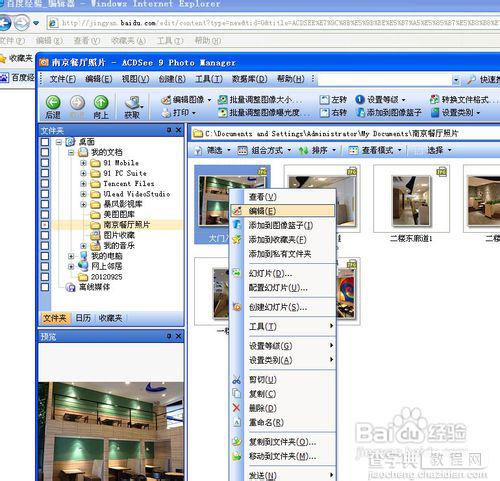Click the 向上 (up) green arrow icon

click(x=101, y=103)
